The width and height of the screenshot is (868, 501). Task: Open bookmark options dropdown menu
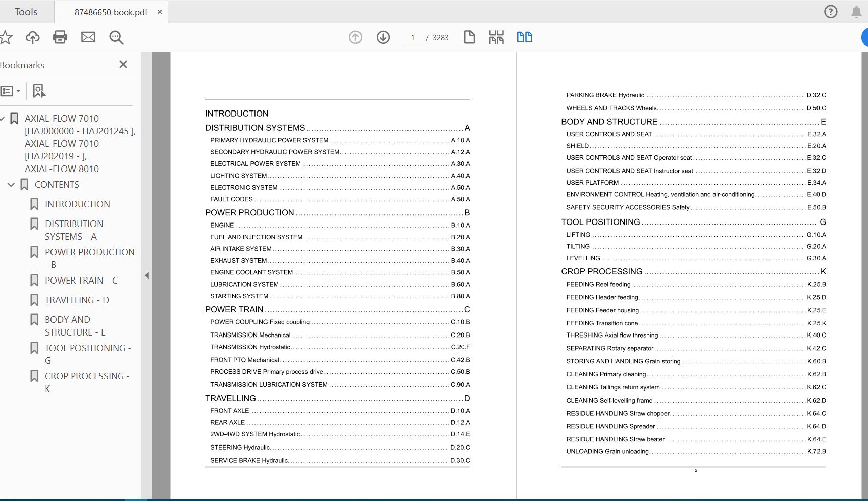(x=11, y=91)
